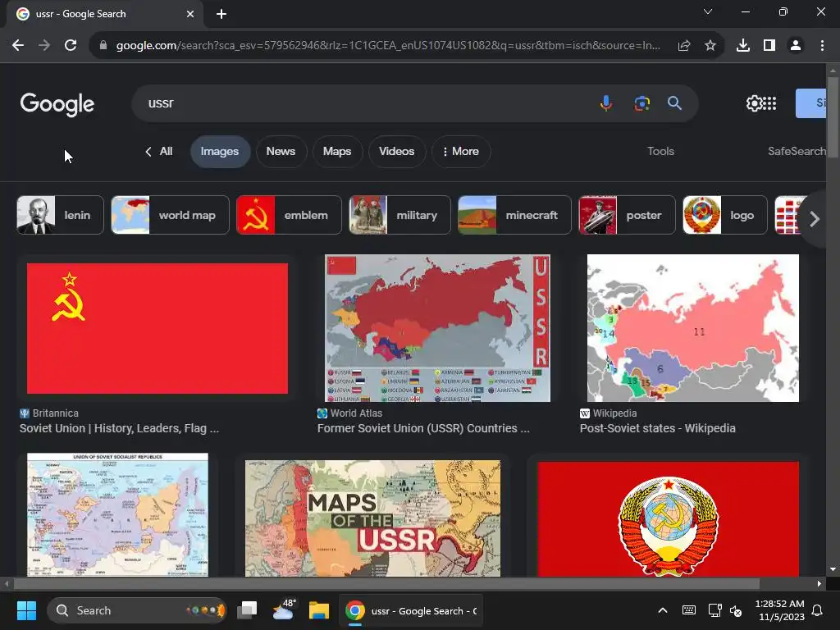
Task: Open the Windows Start menu
Action: pos(26,610)
